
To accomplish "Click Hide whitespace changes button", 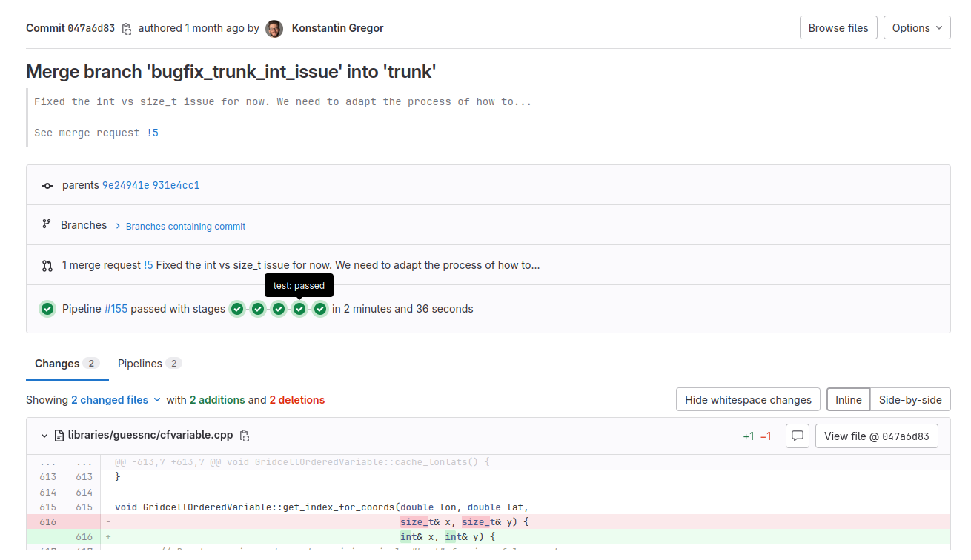I will (748, 400).
